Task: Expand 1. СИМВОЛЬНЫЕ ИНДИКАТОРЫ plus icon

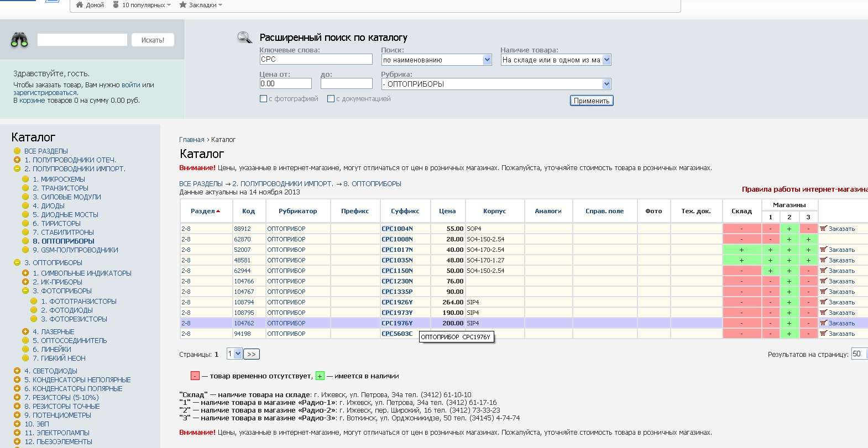Action: [x=25, y=273]
